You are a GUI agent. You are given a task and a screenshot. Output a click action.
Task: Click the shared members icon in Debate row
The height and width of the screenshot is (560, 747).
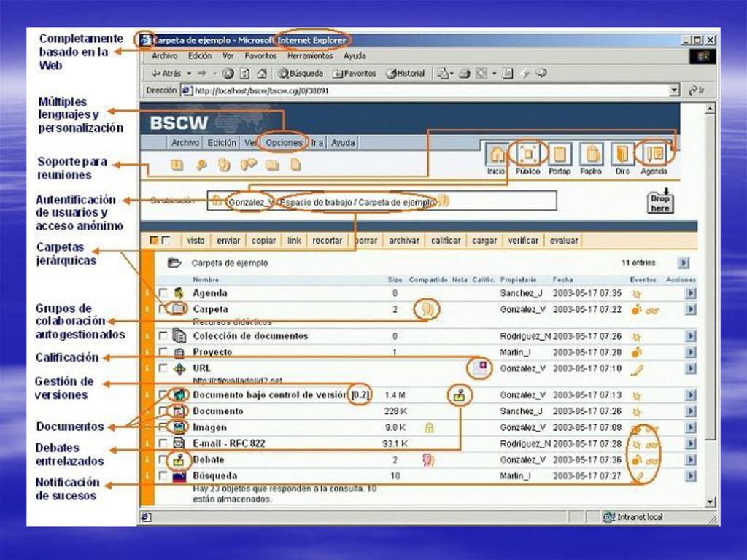(429, 460)
